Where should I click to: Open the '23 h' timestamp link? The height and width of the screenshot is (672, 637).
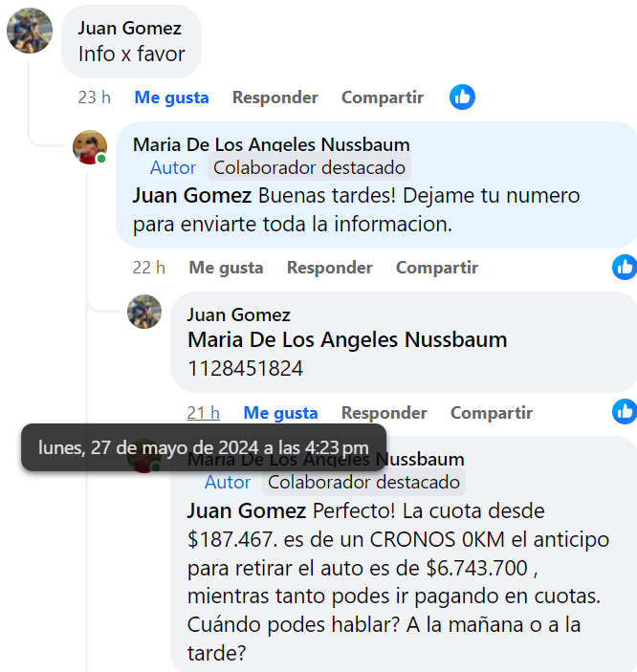click(x=94, y=98)
